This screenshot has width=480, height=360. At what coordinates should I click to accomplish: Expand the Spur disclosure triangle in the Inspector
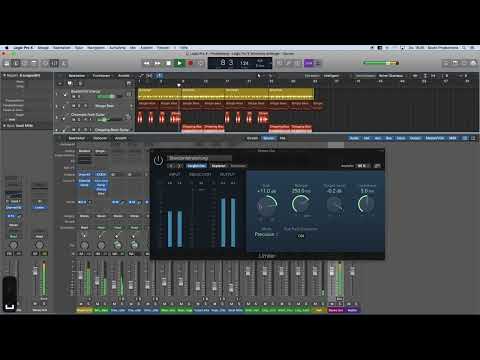tap(5, 126)
